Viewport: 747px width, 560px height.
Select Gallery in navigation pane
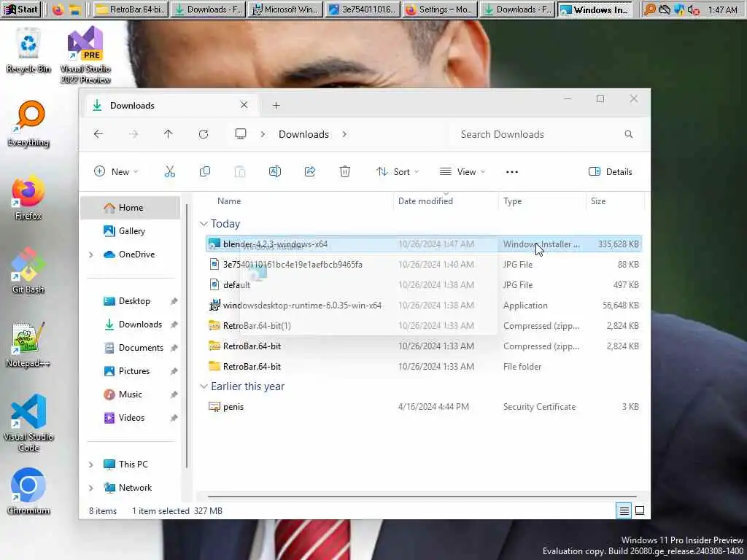130,231
